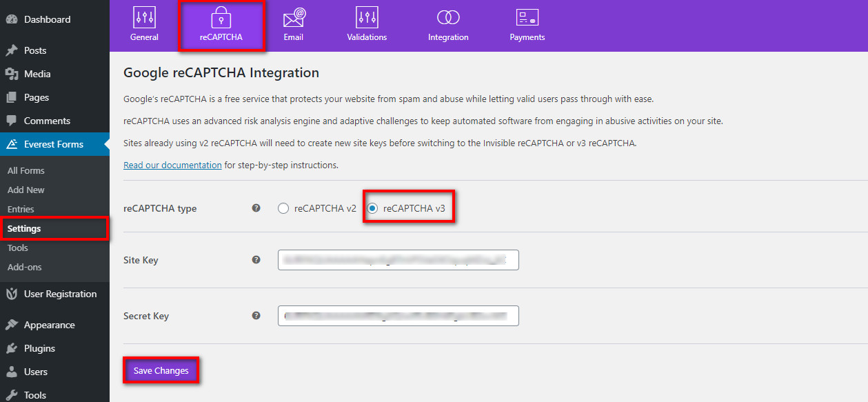Click into the Site Key field

[x=398, y=260]
